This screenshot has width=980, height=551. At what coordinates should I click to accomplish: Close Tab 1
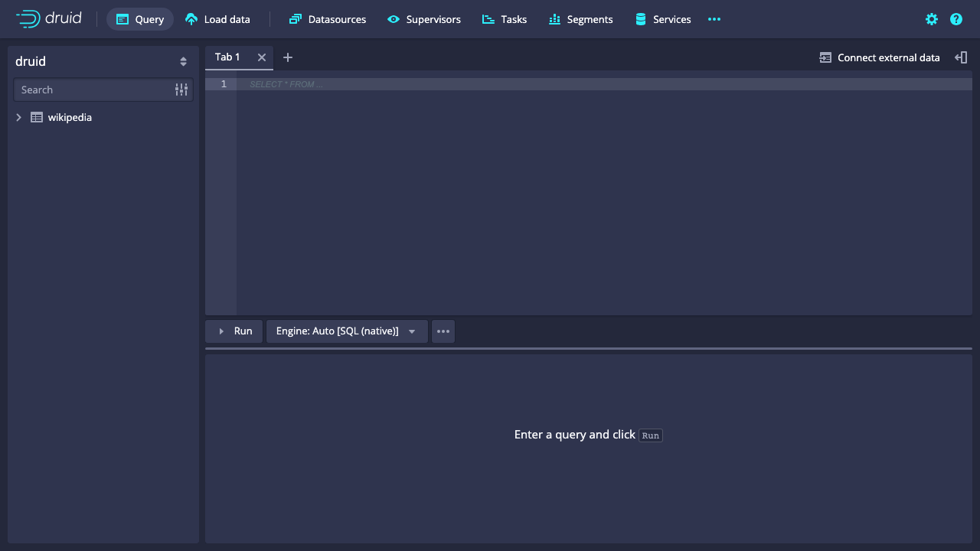[262, 57]
